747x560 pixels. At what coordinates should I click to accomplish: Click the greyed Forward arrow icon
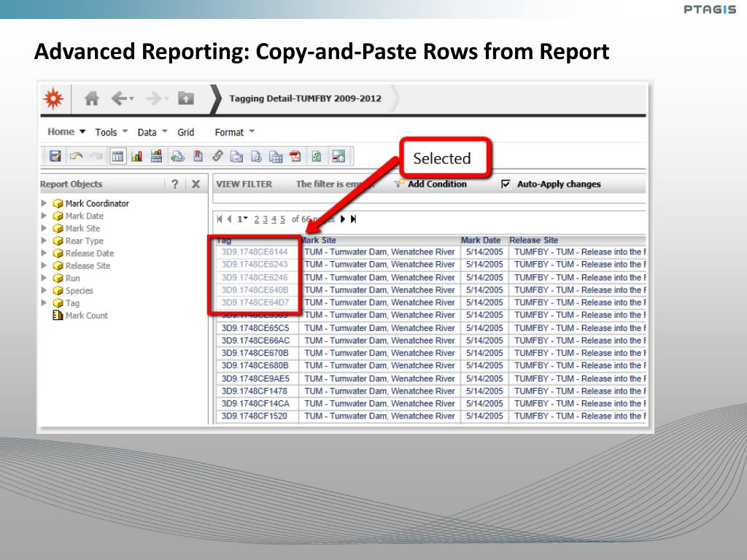point(154,98)
